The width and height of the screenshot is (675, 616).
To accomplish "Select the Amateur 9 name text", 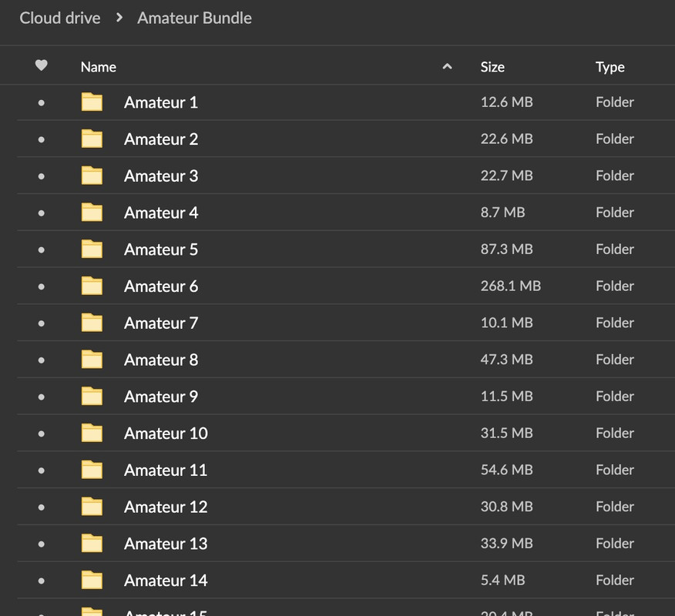I will 161,397.
